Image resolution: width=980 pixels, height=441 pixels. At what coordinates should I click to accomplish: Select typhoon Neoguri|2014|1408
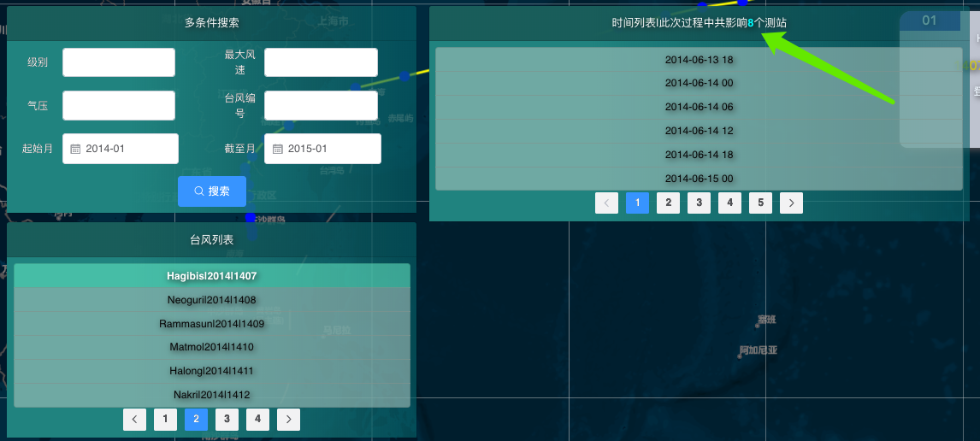coord(212,300)
